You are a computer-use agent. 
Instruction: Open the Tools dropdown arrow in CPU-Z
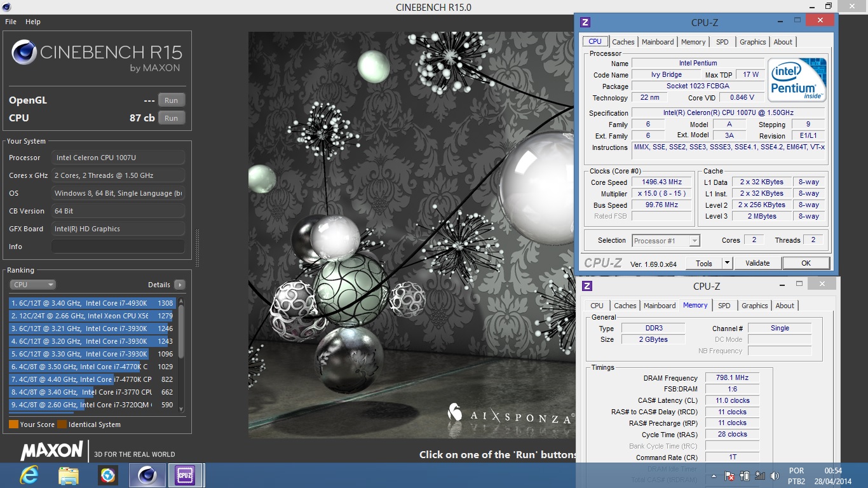coord(728,263)
